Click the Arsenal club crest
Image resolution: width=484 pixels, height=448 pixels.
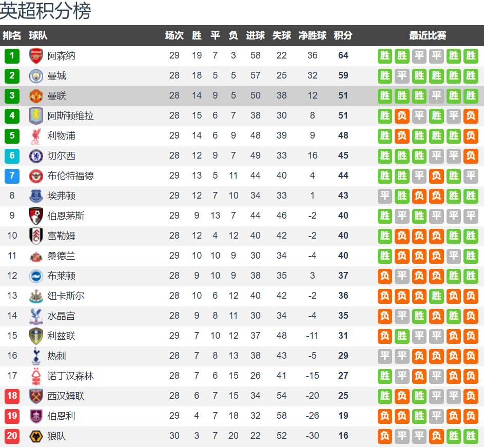36,55
